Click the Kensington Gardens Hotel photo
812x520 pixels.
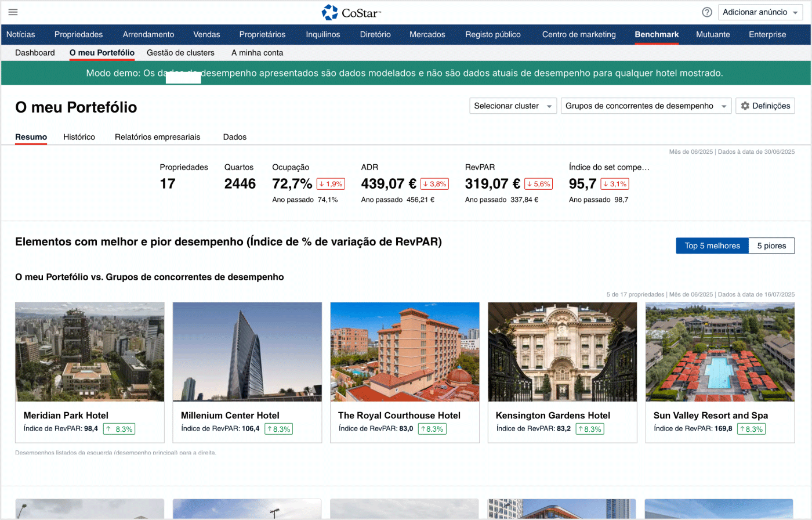tap(562, 352)
